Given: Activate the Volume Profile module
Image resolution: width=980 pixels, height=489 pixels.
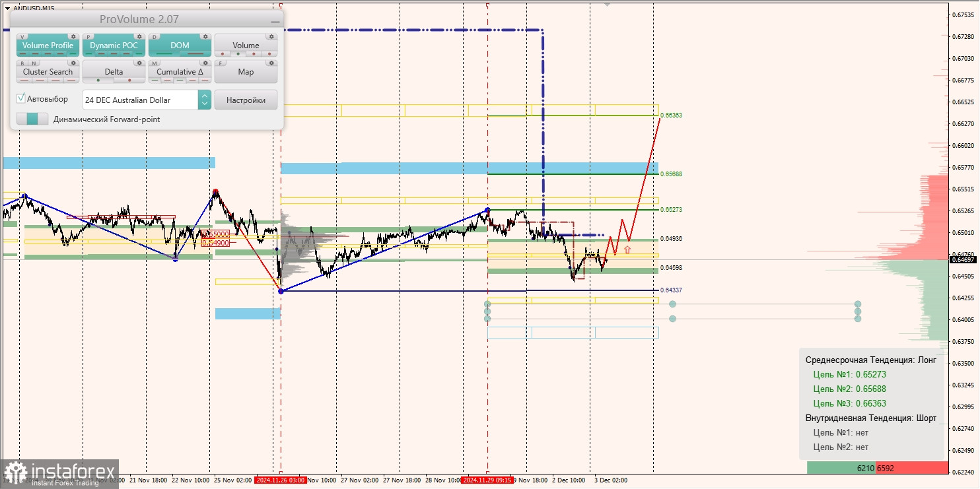Looking at the screenshot, I should pyautogui.click(x=48, y=45).
